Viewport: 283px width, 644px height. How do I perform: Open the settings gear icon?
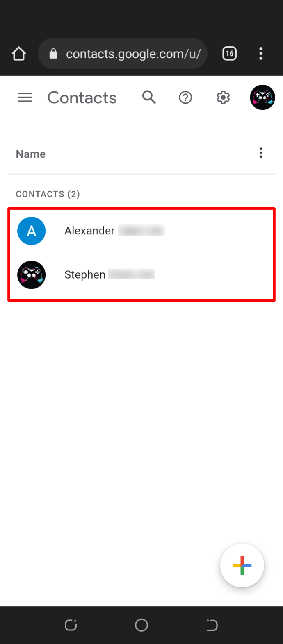point(223,98)
